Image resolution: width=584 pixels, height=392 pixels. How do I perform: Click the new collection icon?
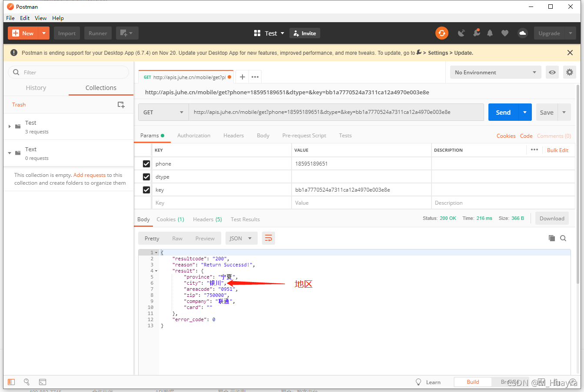(x=121, y=105)
